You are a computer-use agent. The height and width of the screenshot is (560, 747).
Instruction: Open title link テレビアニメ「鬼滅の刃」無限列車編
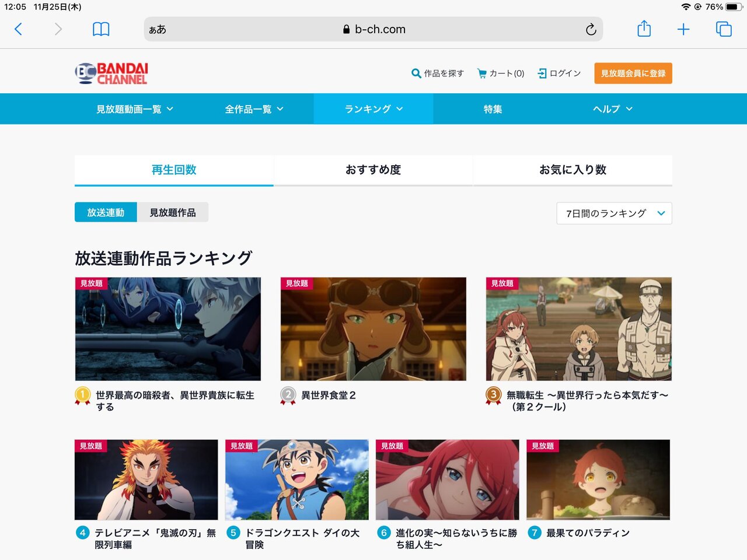point(155,539)
